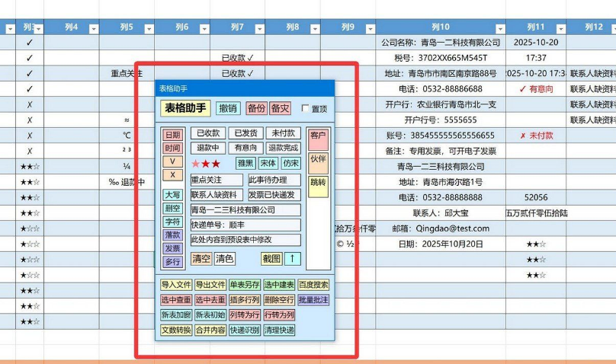Switch to the 客户 side tab
The image size is (616, 364).
[318, 136]
